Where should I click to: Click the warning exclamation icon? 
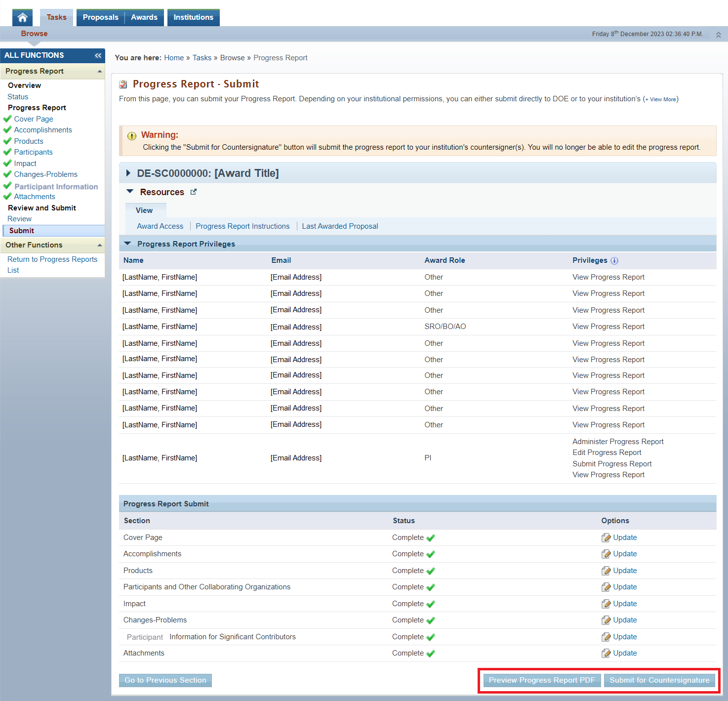132,136
